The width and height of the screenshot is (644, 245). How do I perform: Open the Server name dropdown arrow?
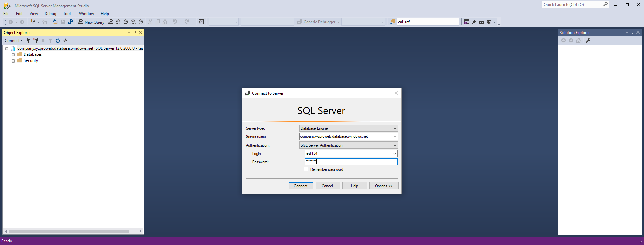395,136
